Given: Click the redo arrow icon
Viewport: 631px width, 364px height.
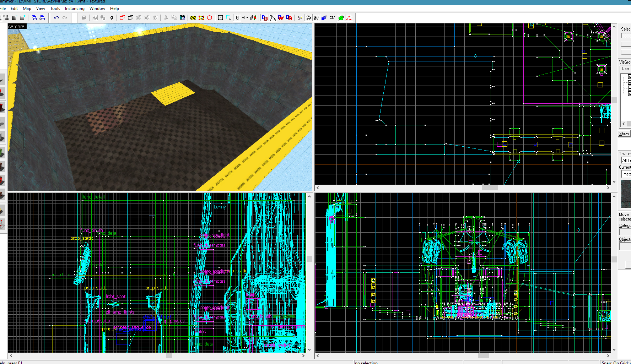Looking at the screenshot, I should click(65, 18).
